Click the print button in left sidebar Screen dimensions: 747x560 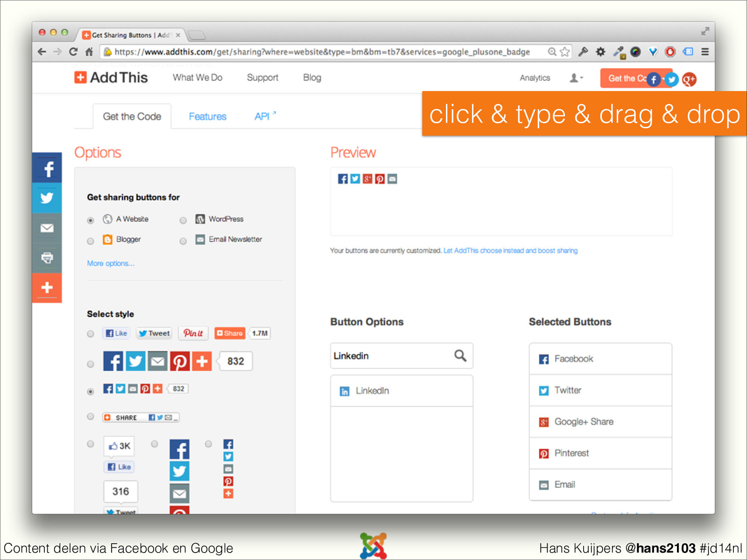47,258
